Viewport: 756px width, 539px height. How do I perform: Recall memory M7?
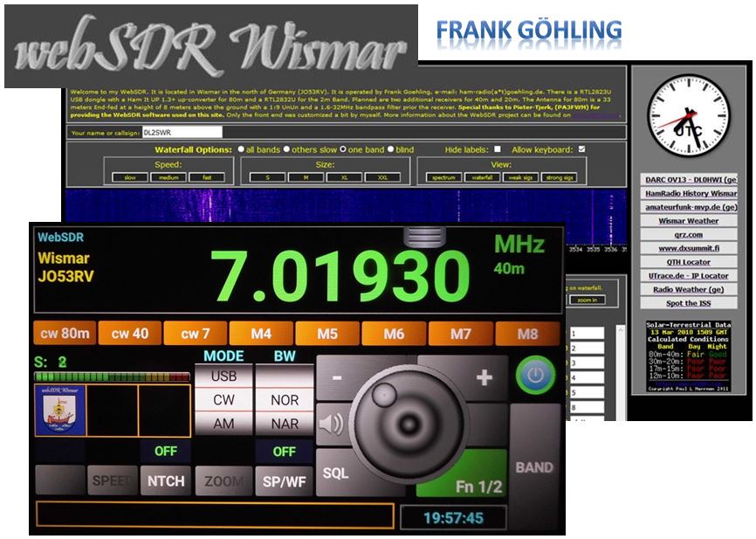pos(460,334)
